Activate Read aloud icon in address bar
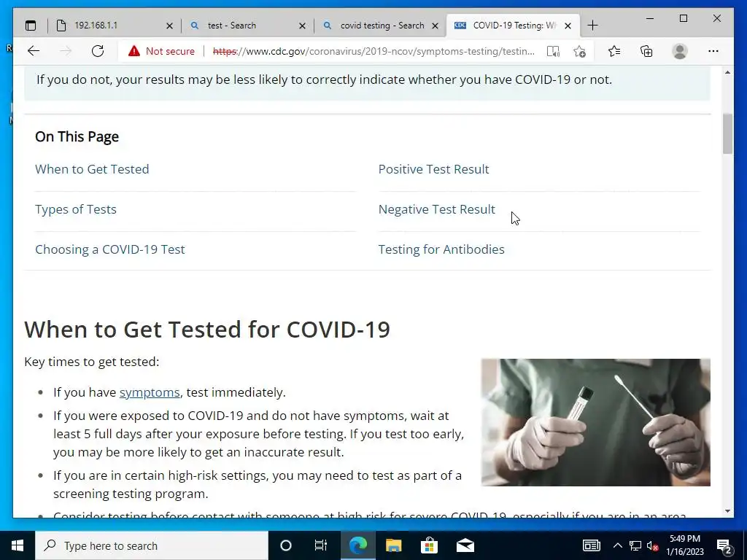747x560 pixels. 553,51
